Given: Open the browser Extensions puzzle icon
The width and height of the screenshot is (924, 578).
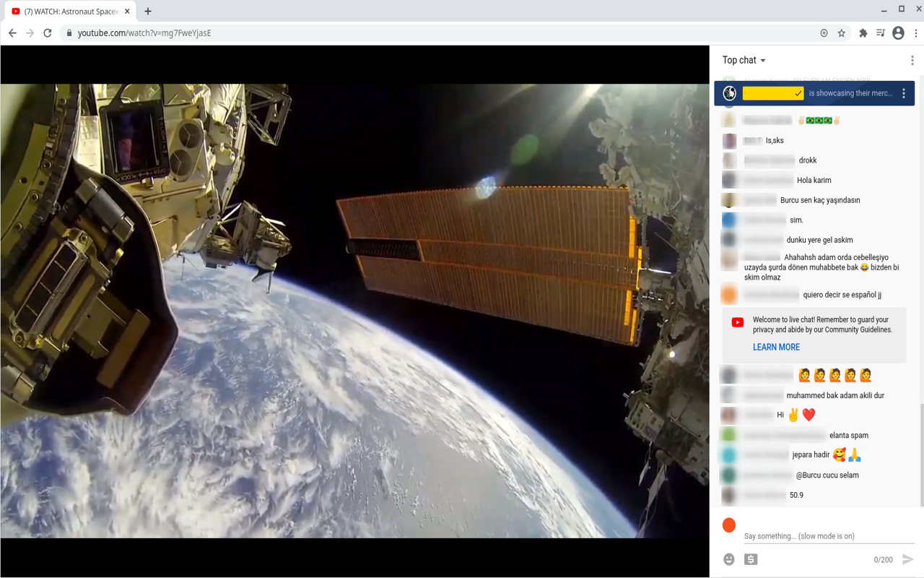Looking at the screenshot, I should pyautogui.click(x=863, y=33).
